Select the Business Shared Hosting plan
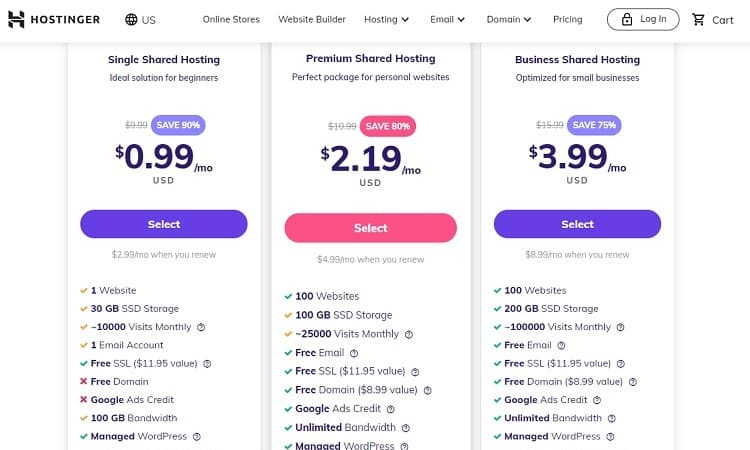Screen dimensions: 750x450 (577, 224)
